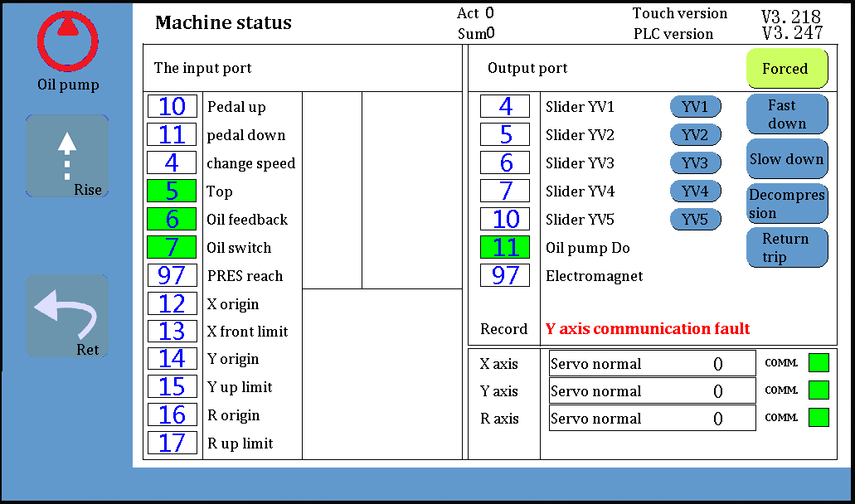
Task: Select the Pedal up input port 10
Action: [x=172, y=107]
